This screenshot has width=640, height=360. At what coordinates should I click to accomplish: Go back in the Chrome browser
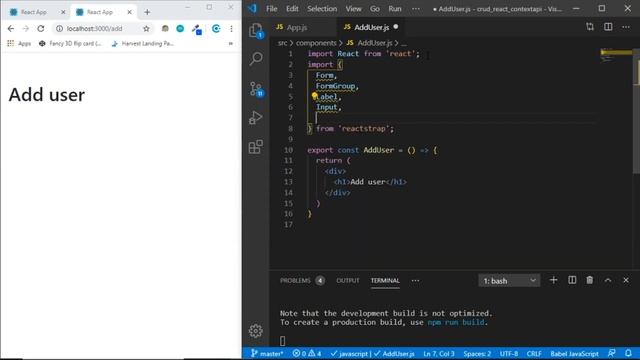point(11,29)
